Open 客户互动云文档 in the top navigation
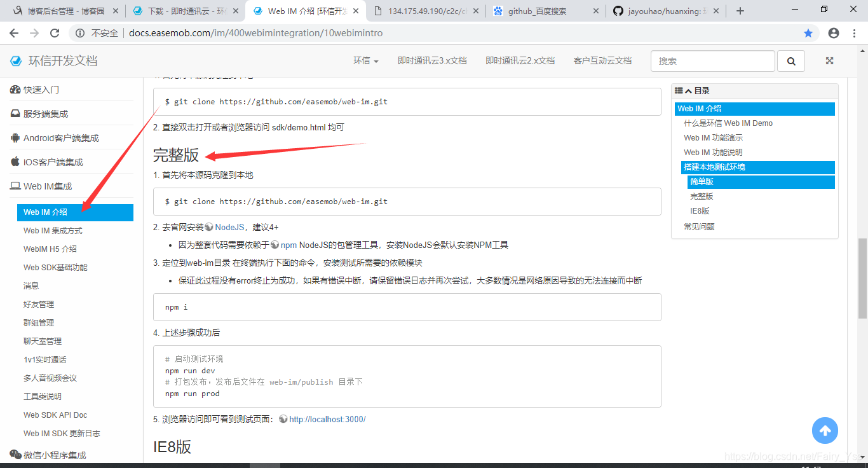This screenshot has height=468, width=868. 602,61
